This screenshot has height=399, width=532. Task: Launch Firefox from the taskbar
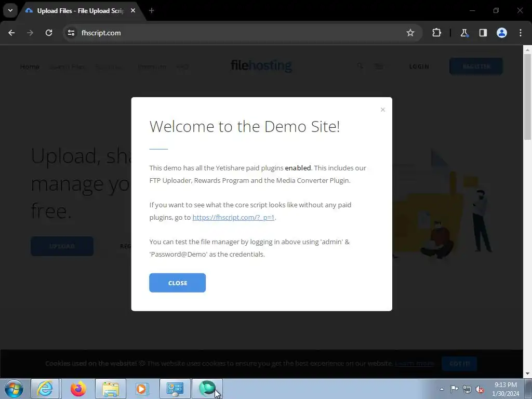point(78,389)
